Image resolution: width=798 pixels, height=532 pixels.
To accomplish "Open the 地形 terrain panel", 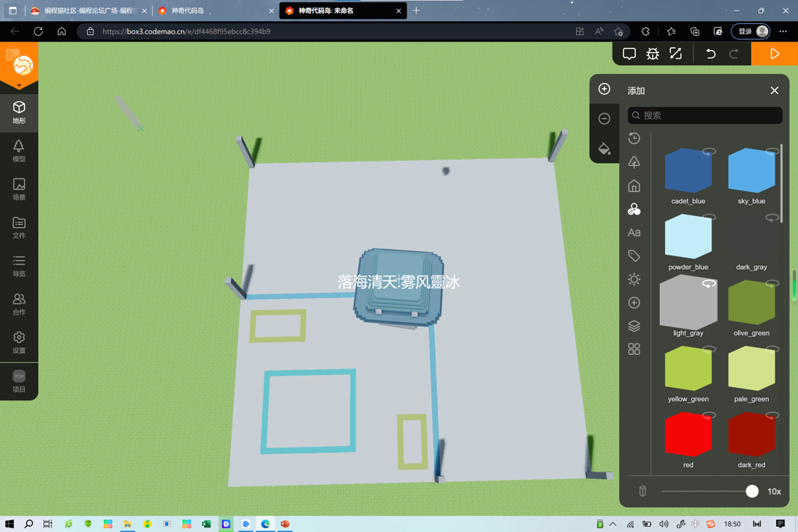I will click(x=19, y=113).
